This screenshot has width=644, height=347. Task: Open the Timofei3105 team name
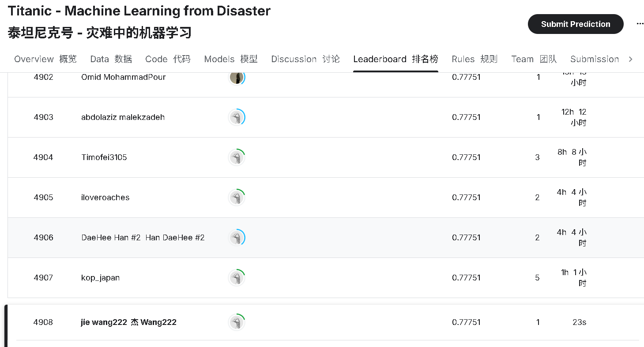point(104,157)
